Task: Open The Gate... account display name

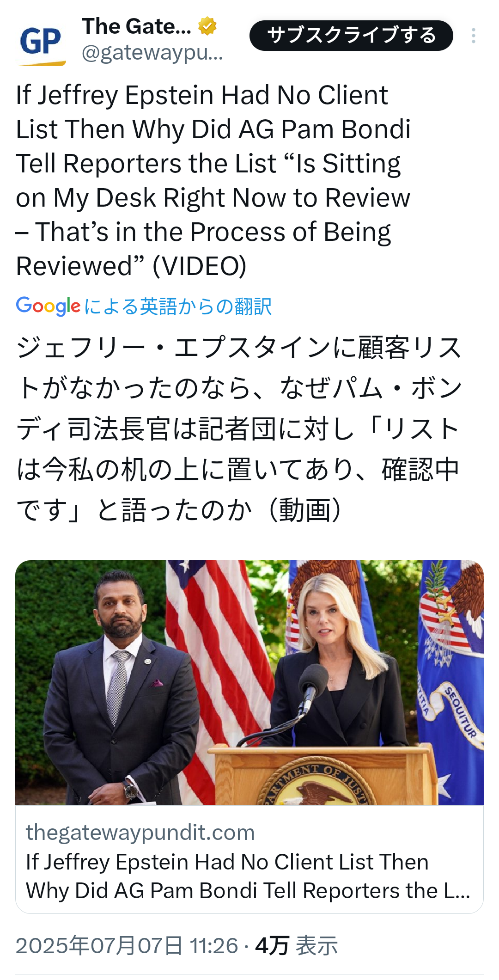Action: click(136, 26)
